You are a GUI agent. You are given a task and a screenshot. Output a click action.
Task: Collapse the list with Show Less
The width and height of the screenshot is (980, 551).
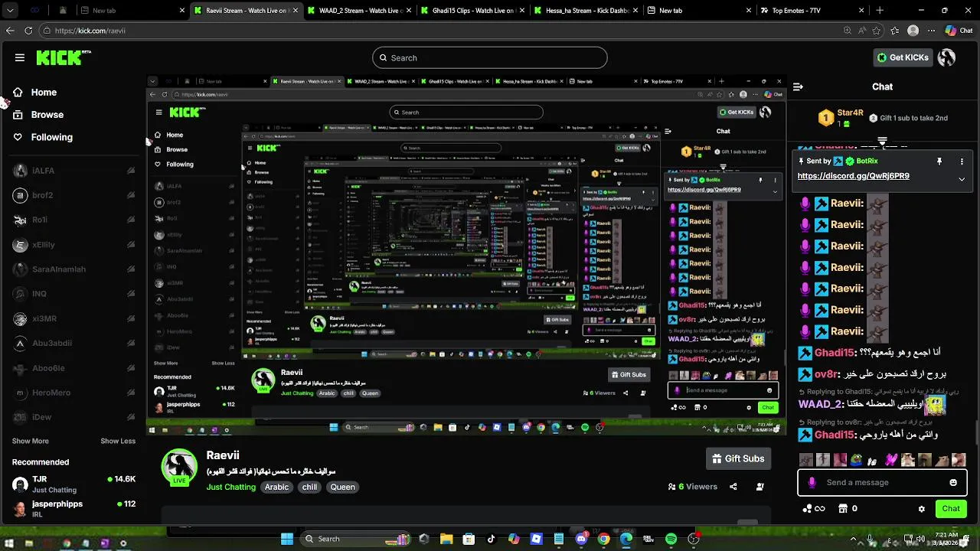pos(118,441)
